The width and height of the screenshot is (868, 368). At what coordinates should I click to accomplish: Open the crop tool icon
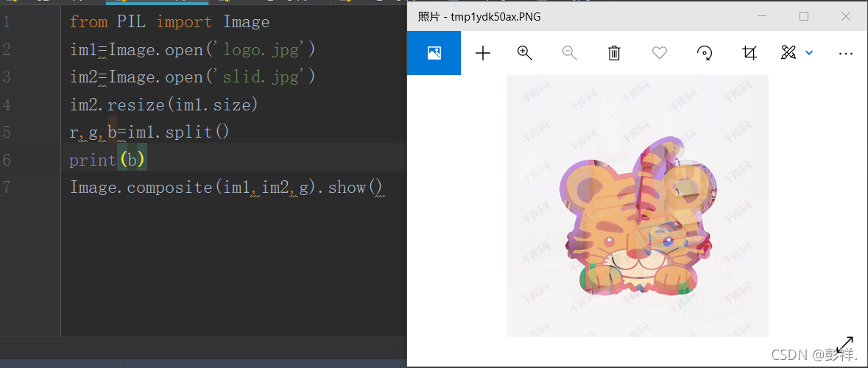[749, 53]
